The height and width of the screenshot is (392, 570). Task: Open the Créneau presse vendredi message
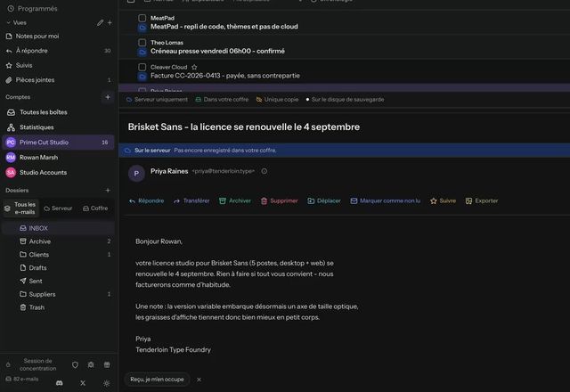[345, 47]
